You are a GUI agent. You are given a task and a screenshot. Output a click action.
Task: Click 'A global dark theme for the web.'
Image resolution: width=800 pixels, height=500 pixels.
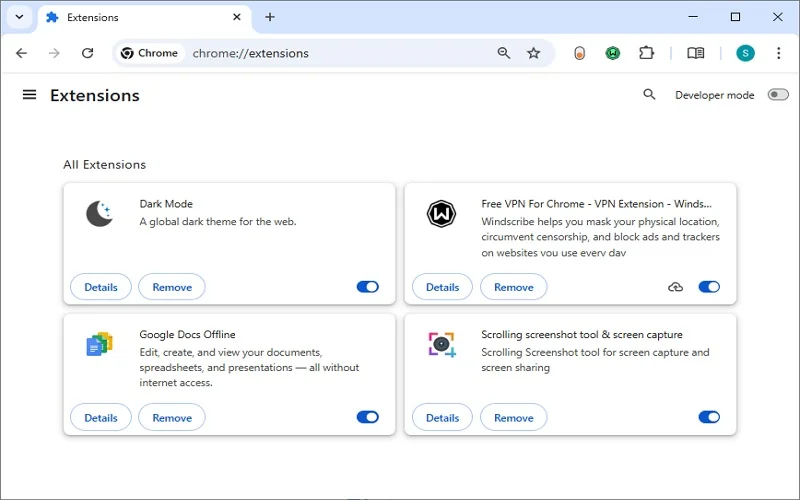[x=218, y=221]
